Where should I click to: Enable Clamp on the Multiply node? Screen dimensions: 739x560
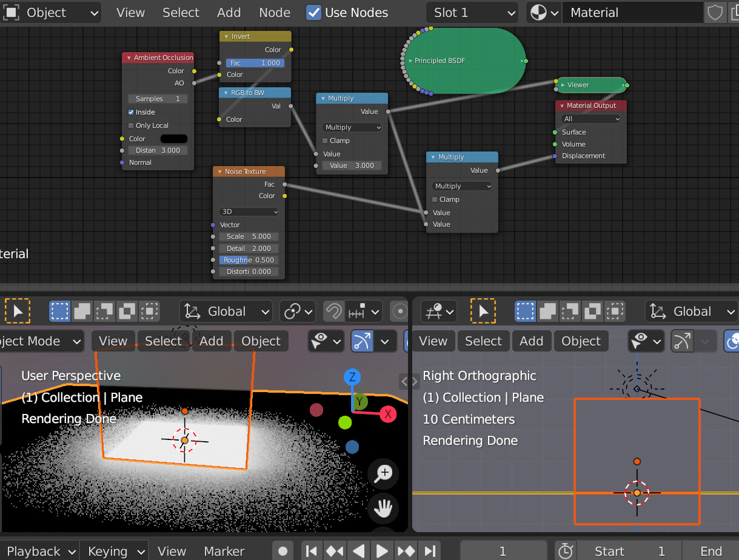pyautogui.click(x=325, y=140)
